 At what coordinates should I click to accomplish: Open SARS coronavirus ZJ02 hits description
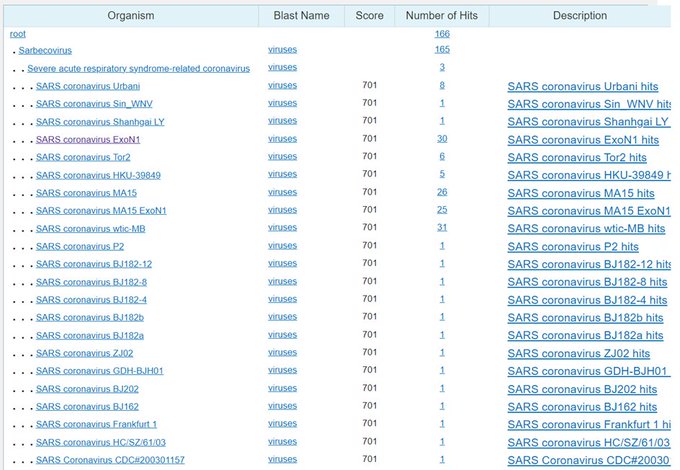coord(579,354)
